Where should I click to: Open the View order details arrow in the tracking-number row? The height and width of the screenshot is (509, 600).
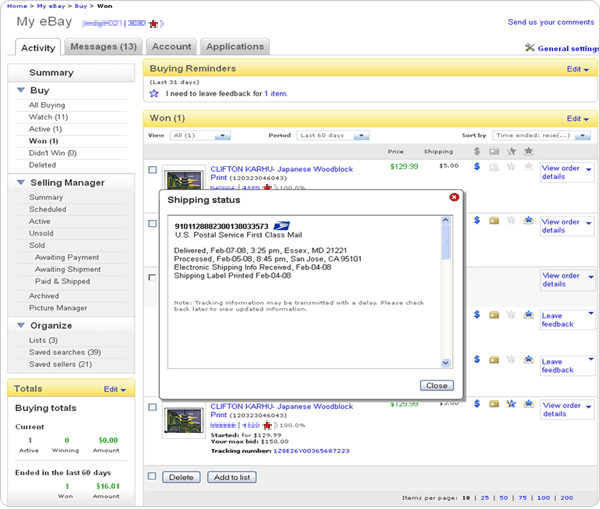(x=589, y=406)
